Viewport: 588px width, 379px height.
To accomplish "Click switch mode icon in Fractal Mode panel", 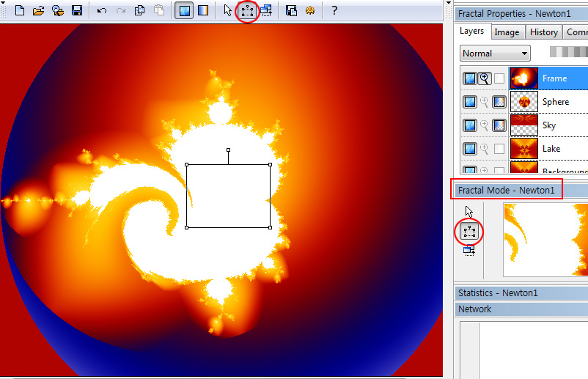I will pos(469,250).
